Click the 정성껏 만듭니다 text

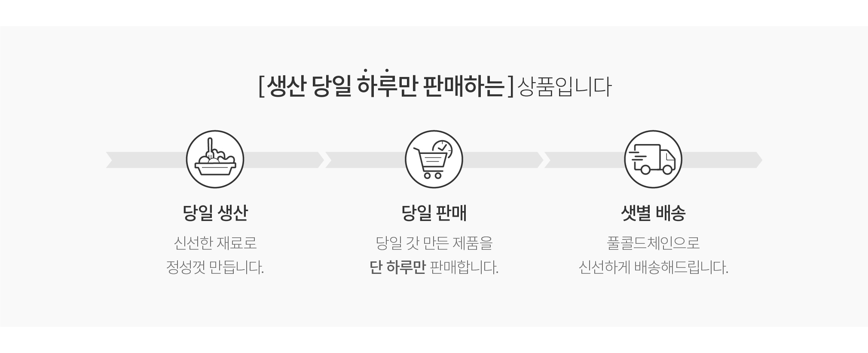pos(215,267)
